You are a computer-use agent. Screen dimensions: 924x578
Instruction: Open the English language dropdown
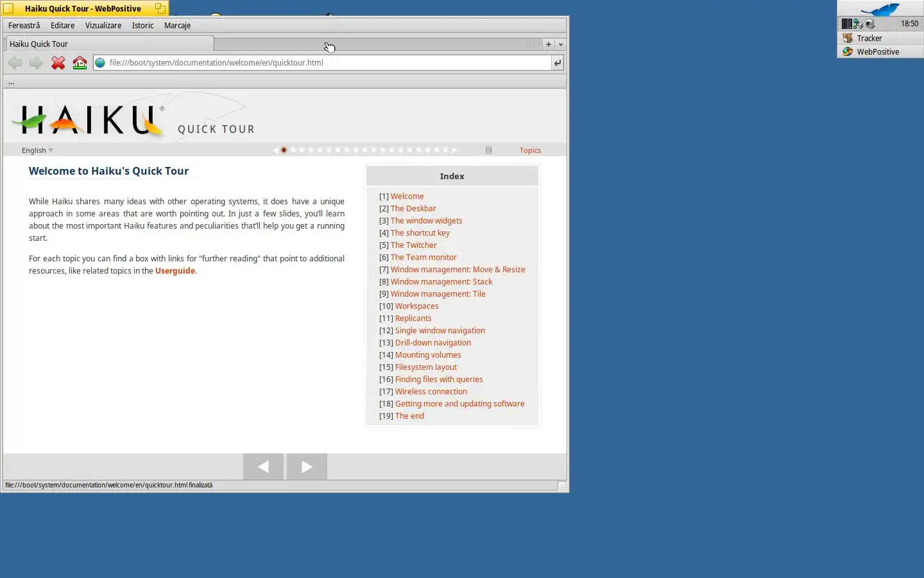coord(37,150)
